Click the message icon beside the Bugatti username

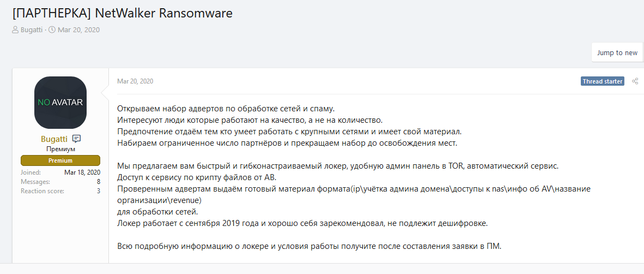click(x=76, y=139)
